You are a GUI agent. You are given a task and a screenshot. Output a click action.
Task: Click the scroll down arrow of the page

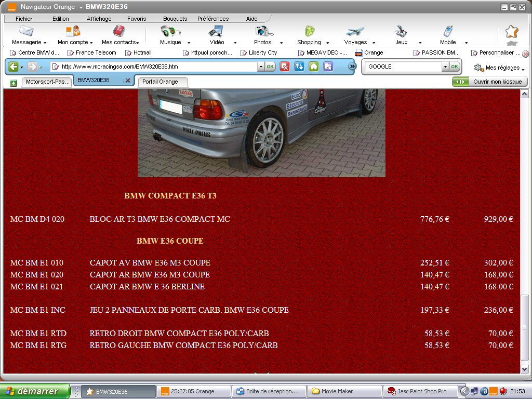click(x=524, y=369)
